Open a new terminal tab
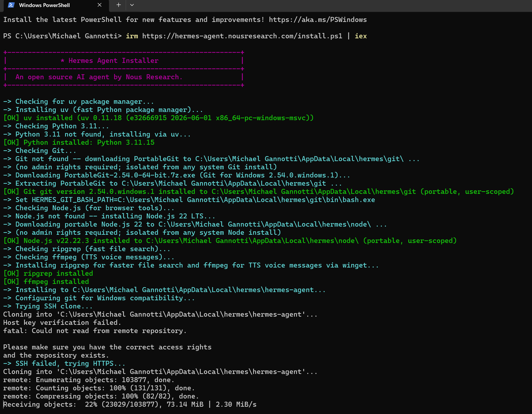Image resolution: width=532 pixels, height=414 pixels. (118, 5)
